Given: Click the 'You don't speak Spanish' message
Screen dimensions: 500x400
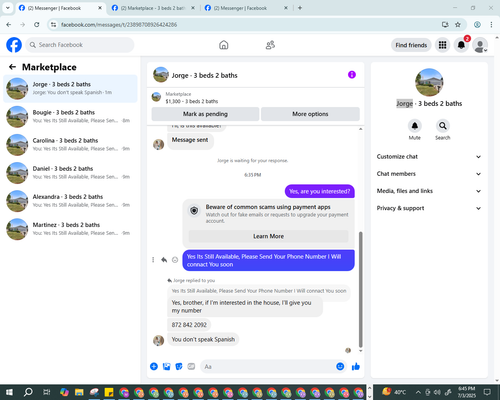Looking at the screenshot, I should point(203,339).
